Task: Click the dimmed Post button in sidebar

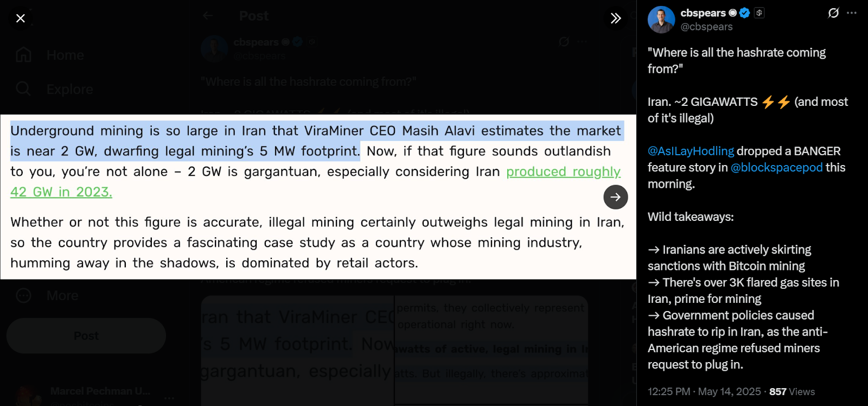Action: pyautogui.click(x=86, y=336)
